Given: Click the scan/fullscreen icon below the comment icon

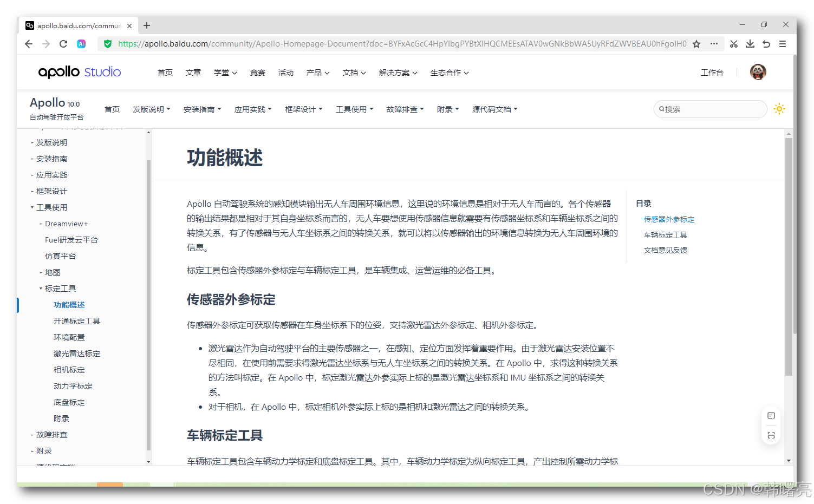Looking at the screenshot, I should pyautogui.click(x=771, y=435).
